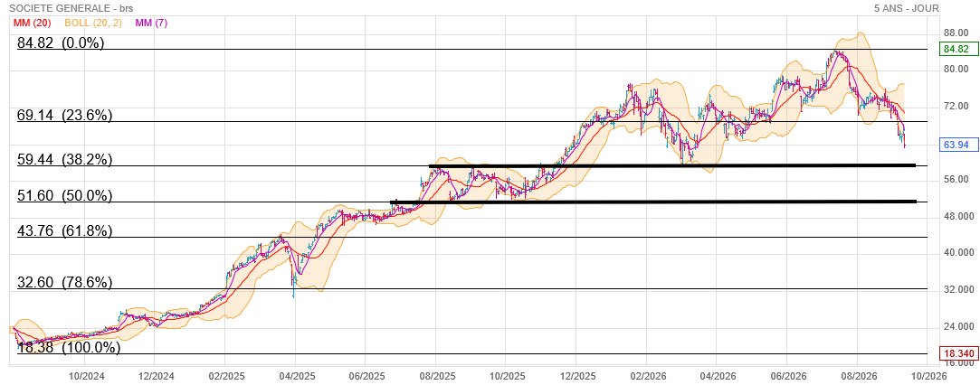Click the 12/2024 date axis label
Image resolution: width=980 pixels, height=385 pixels.
tap(155, 376)
